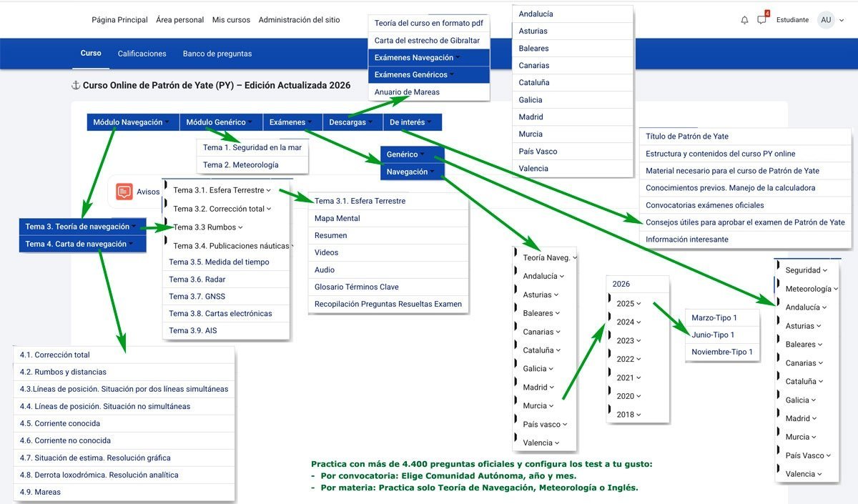Open the Banco de preguntas tab
The image size is (858, 504).
(217, 54)
